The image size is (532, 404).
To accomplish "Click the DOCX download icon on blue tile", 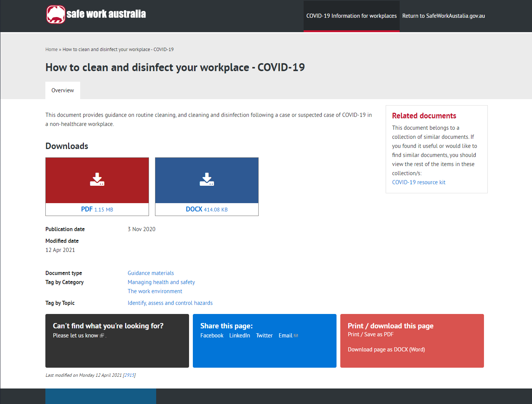I will point(207,179).
